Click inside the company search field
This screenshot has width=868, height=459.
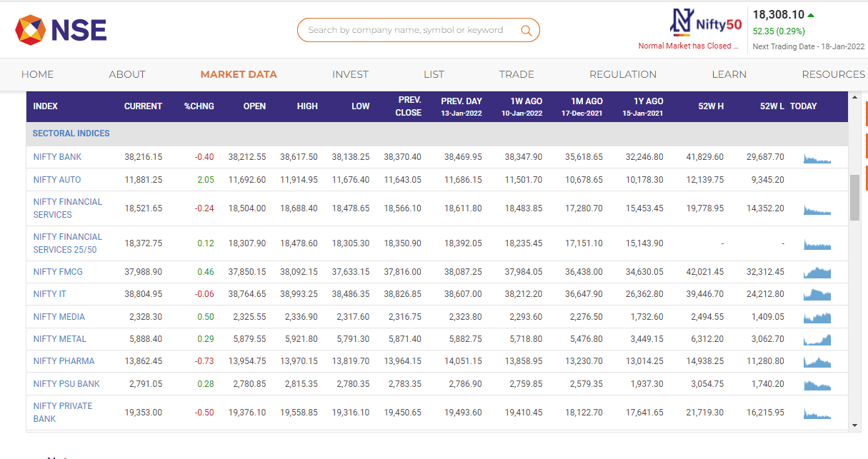pyautogui.click(x=407, y=30)
